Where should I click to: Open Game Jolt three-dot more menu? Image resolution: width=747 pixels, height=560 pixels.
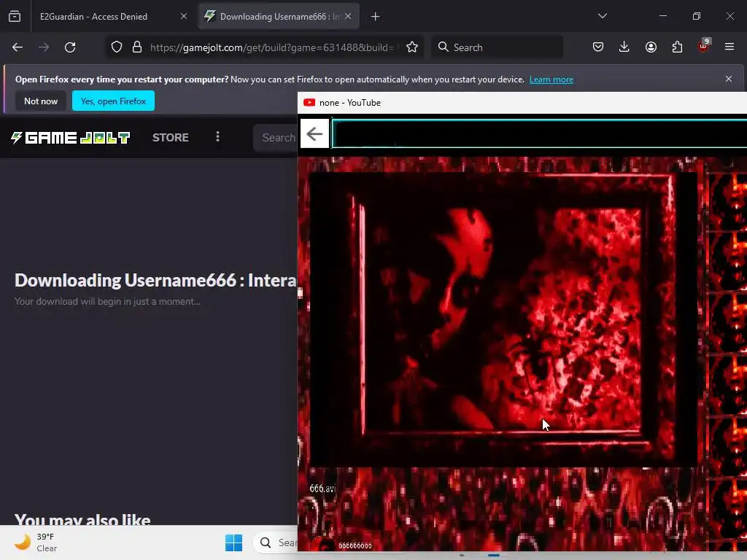[217, 137]
